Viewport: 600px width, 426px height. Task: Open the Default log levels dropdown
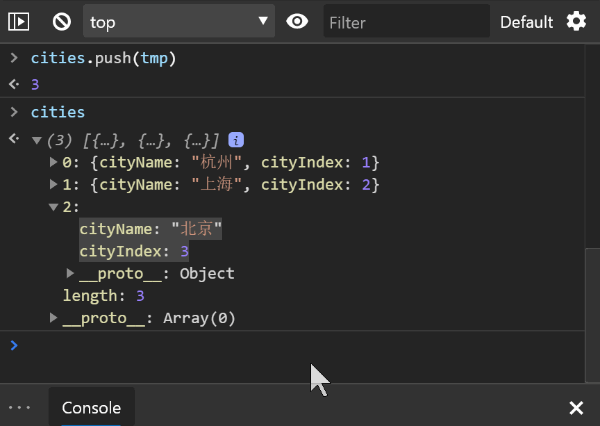coord(527,22)
